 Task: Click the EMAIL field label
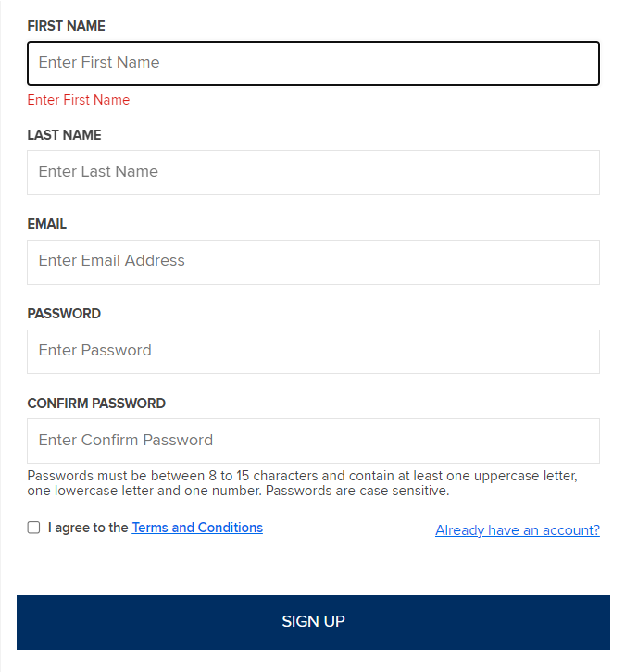point(47,224)
